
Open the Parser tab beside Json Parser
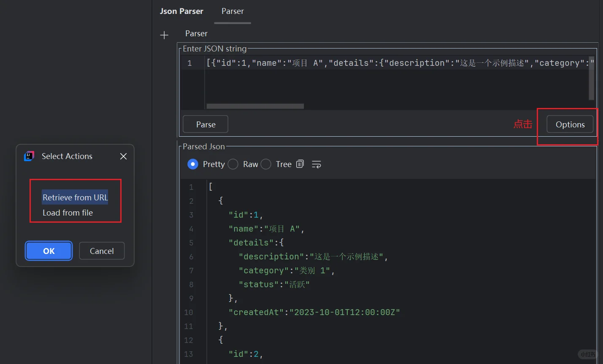233,11
